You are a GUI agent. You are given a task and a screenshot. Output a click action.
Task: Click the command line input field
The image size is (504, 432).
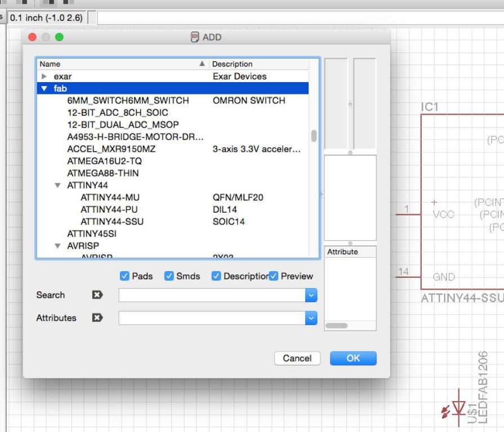point(300,17)
